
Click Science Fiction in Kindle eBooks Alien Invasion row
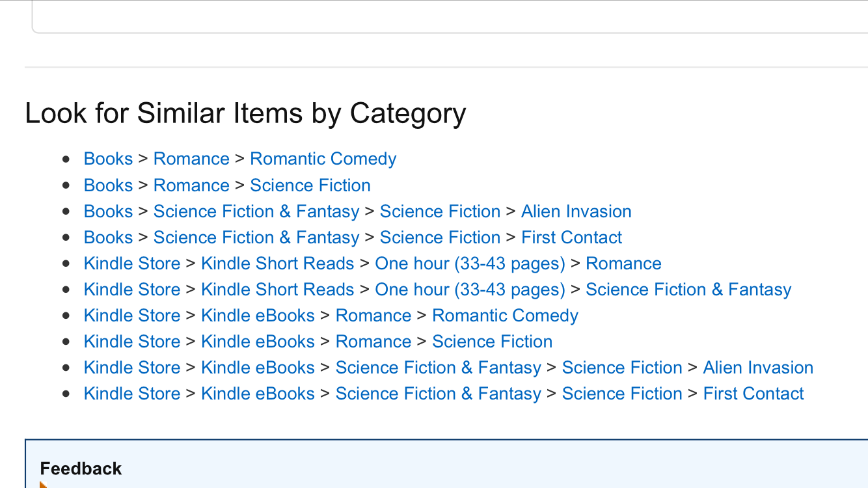[622, 368]
